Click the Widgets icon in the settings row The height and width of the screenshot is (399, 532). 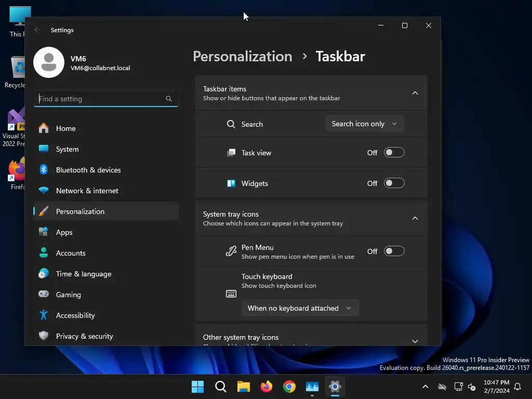click(x=231, y=183)
